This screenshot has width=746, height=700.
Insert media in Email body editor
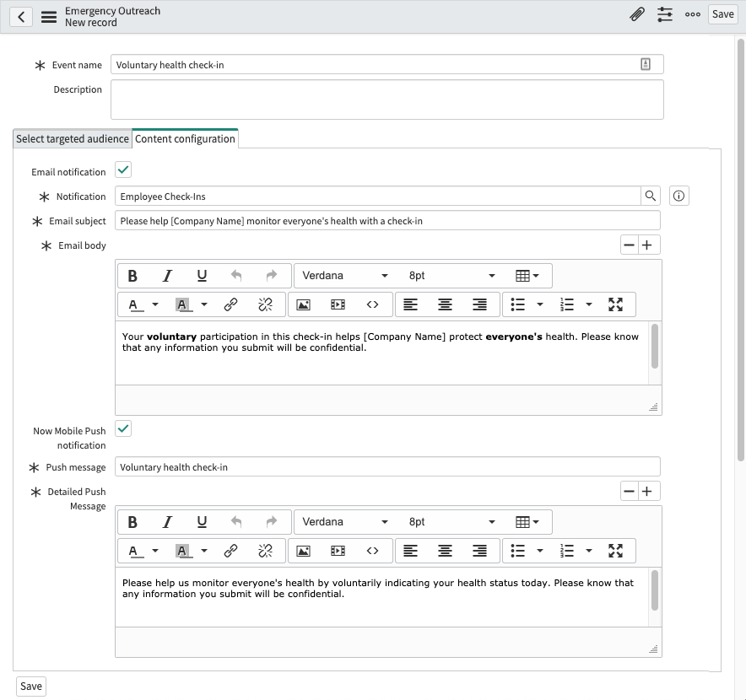pyautogui.click(x=338, y=304)
